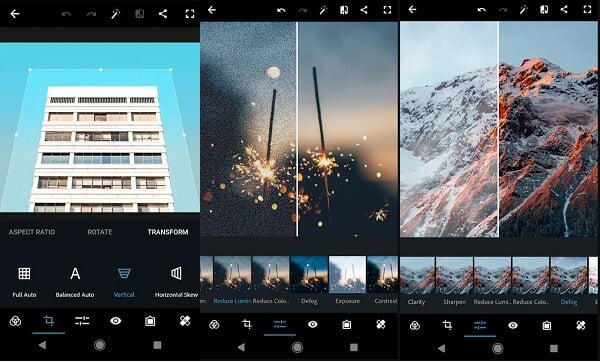Open the Crop tool in the middle screen
This screenshot has height=362, width=600.
tap(247, 324)
